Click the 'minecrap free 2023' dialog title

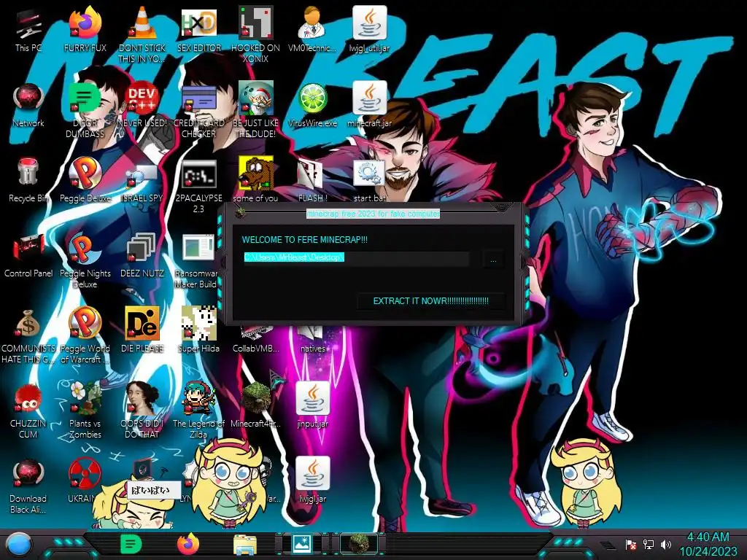point(373,214)
